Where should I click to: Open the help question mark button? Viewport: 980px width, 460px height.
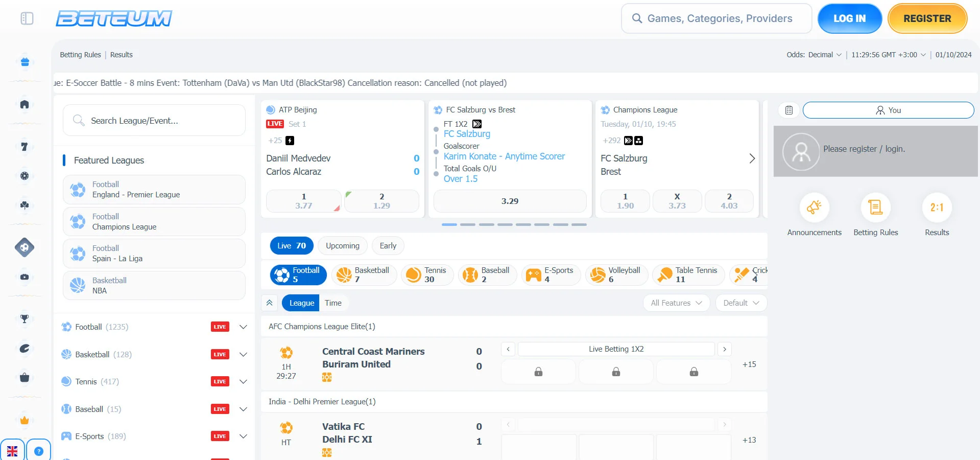point(39,451)
